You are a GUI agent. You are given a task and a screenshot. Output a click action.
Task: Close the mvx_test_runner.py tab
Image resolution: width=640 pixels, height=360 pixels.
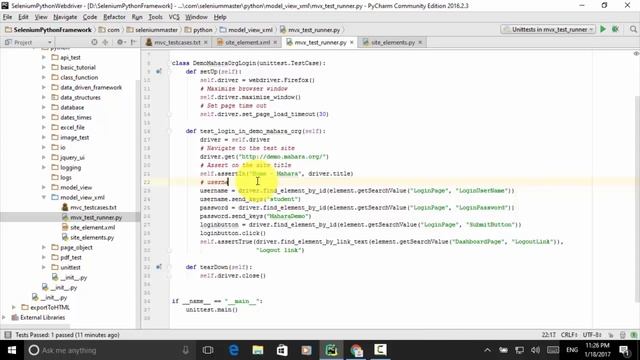[351, 42]
